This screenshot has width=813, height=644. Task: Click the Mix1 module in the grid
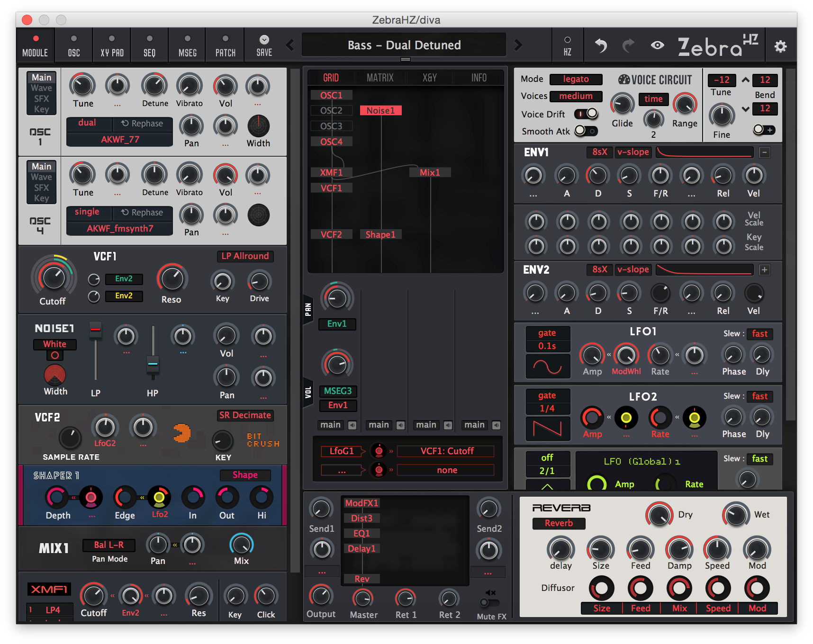click(430, 172)
